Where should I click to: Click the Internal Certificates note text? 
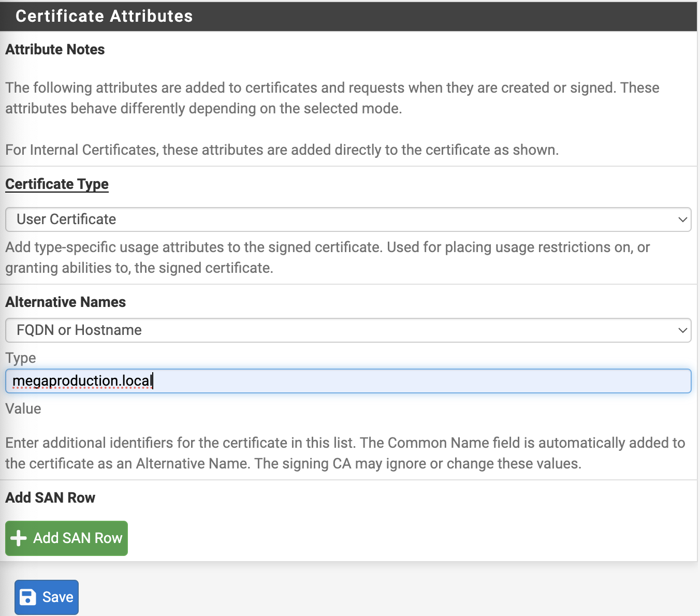pyautogui.click(x=282, y=150)
